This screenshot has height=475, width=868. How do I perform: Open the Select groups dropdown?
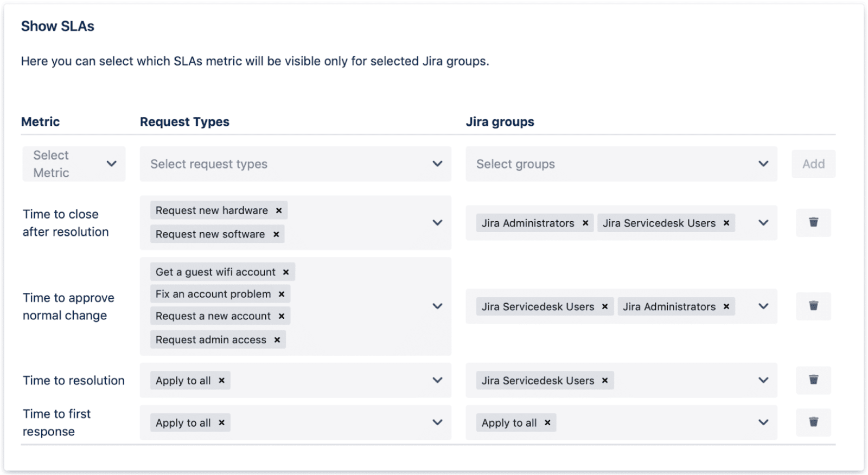tap(621, 164)
